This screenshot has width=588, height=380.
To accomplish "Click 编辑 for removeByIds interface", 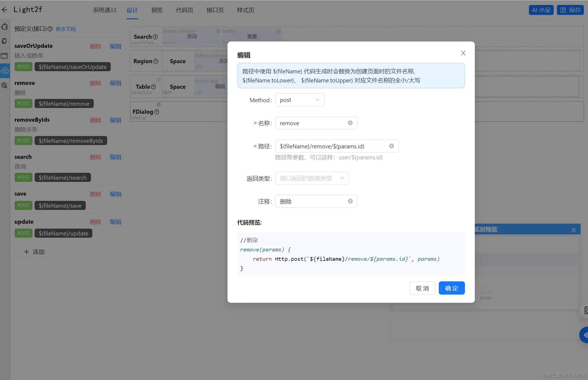I will (115, 120).
